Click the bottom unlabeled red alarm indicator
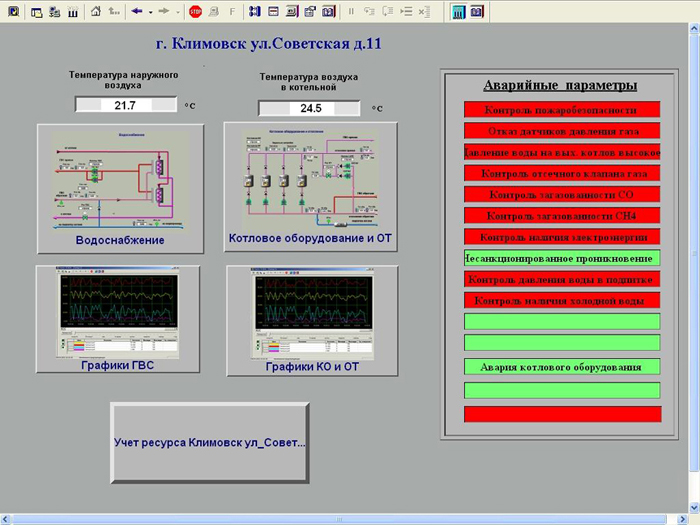Image resolution: width=700 pixels, height=525 pixels. (x=562, y=414)
